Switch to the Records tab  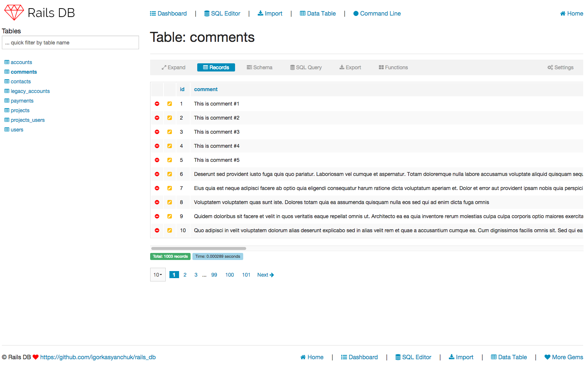216,67
